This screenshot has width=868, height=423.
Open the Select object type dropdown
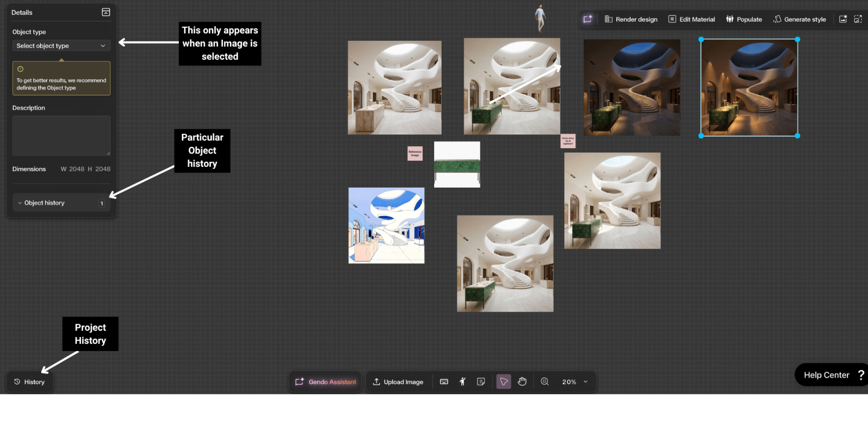point(61,46)
